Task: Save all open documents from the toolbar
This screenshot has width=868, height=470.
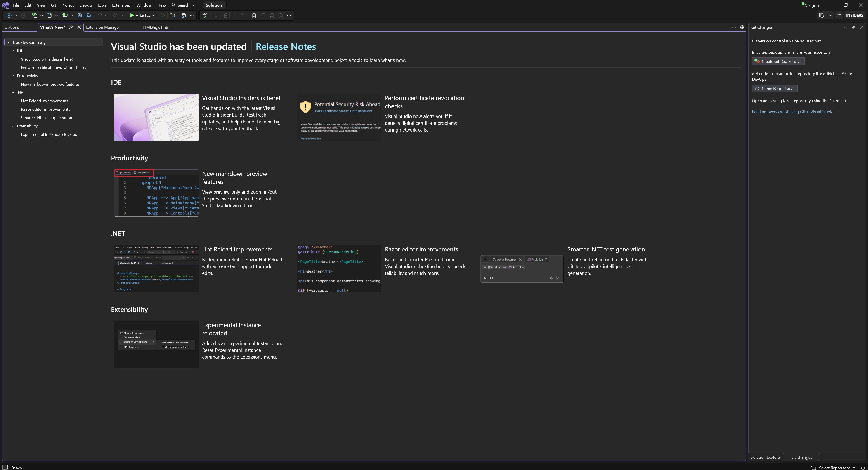Action: (x=89, y=15)
